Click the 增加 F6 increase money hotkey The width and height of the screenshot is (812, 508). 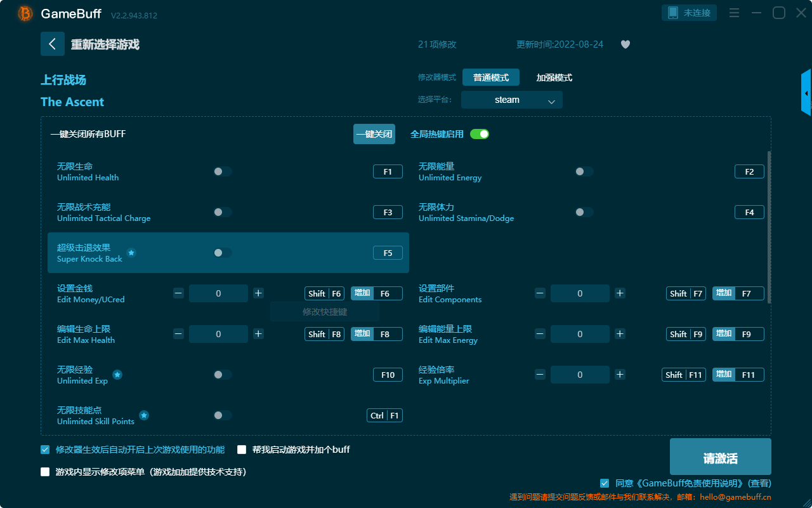point(377,293)
